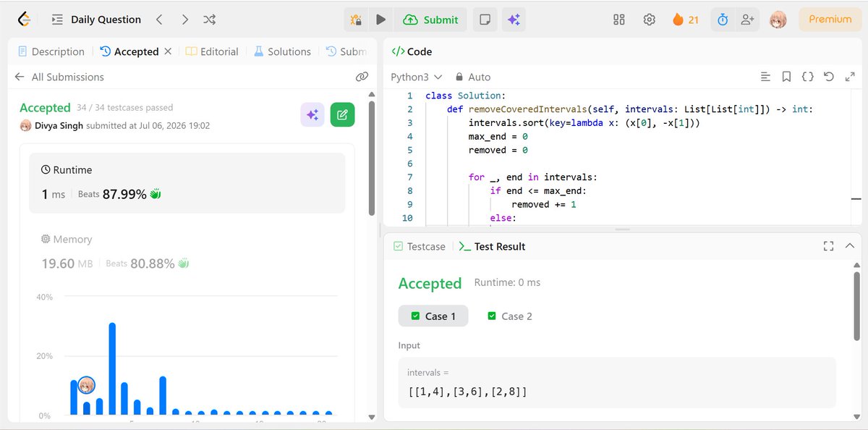Click the avatar marker on the chart
868x430 pixels.
(x=86, y=385)
